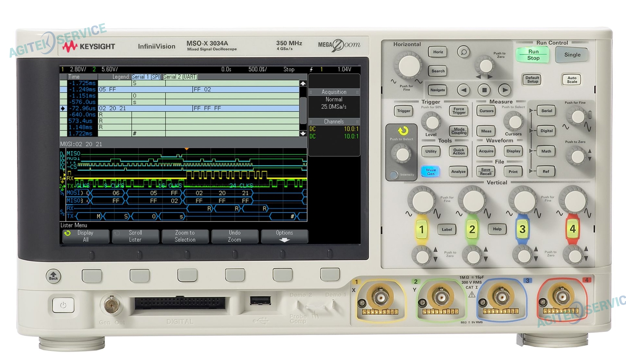Image resolution: width=626 pixels, height=364 pixels.
Task: Select the Zoom to Selection softkey label
Action: pos(185,236)
